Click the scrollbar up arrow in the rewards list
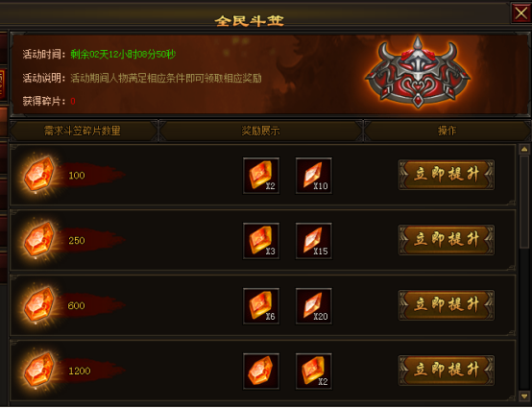 [x=524, y=149]
